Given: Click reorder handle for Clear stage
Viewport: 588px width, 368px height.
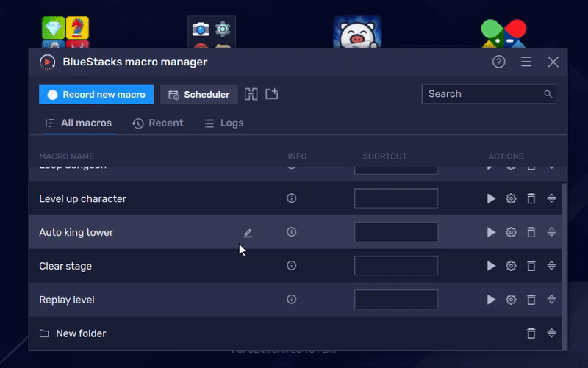Looking at the screenshot, I should 551,265.
